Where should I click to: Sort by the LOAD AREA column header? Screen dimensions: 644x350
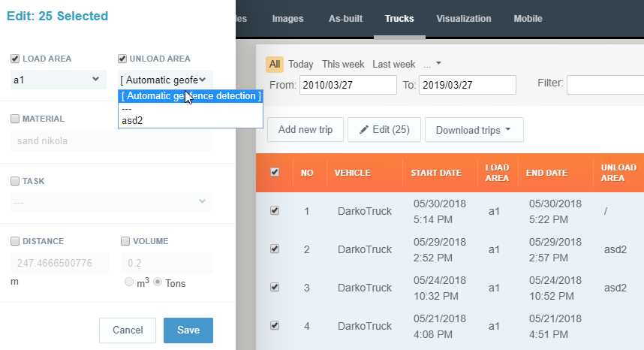point(497,173)
